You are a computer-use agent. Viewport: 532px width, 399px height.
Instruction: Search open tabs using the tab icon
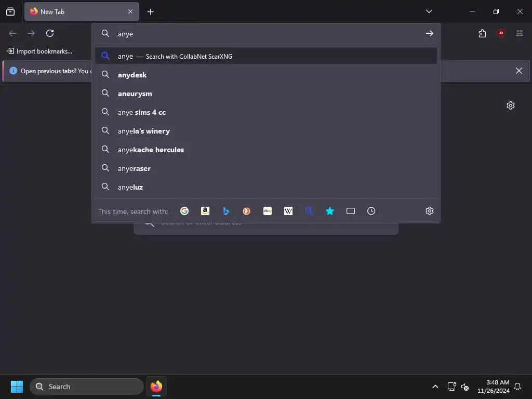coord(351,211)
